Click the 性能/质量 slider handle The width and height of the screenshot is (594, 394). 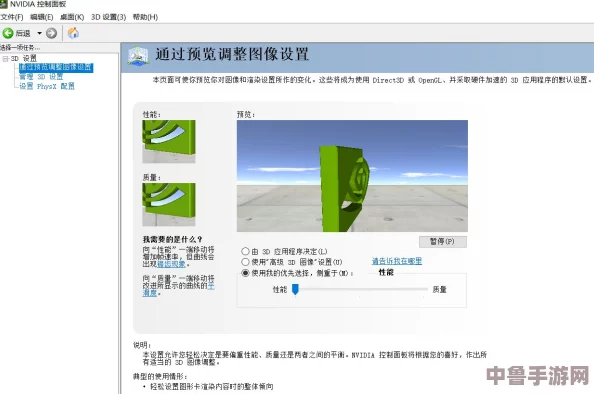tap(295, 289)
